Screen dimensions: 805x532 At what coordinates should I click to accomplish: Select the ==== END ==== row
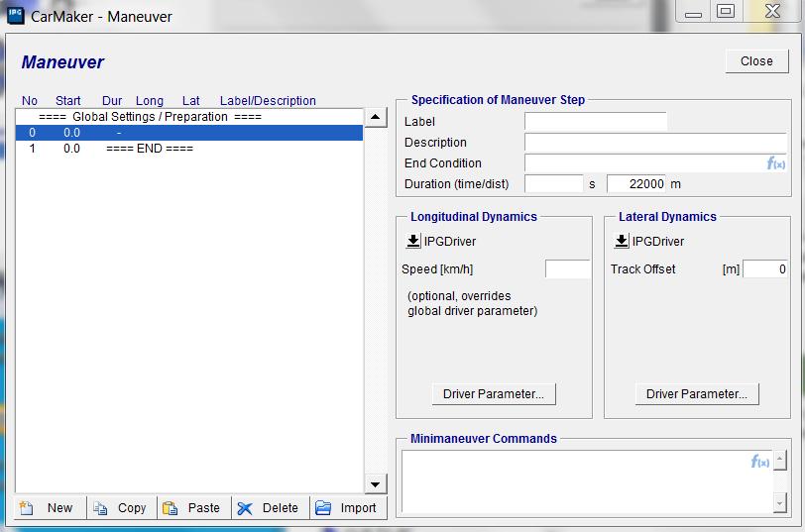coord(189,149)
